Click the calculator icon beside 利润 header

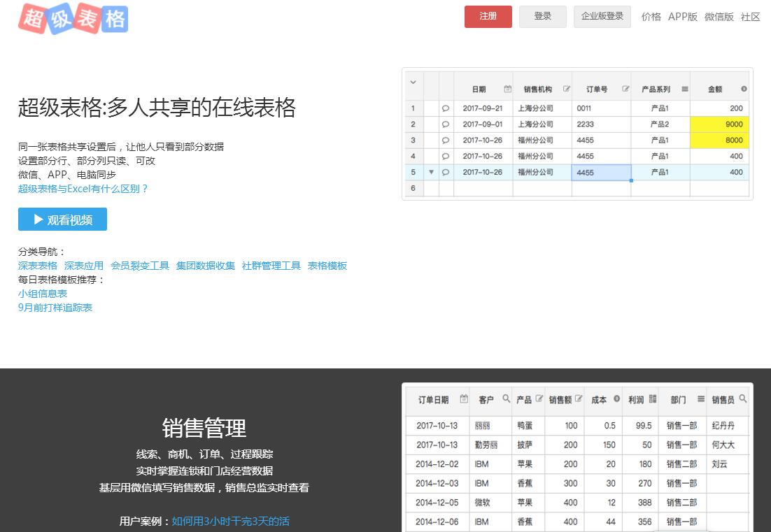[x=653, y=399]
